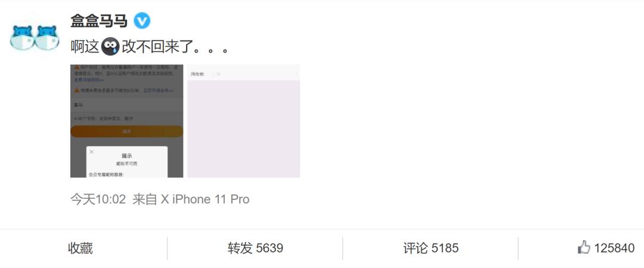Open the first attached screenshot thumbnail
Viewport: 644px width, 268px height.
point(126,121)
